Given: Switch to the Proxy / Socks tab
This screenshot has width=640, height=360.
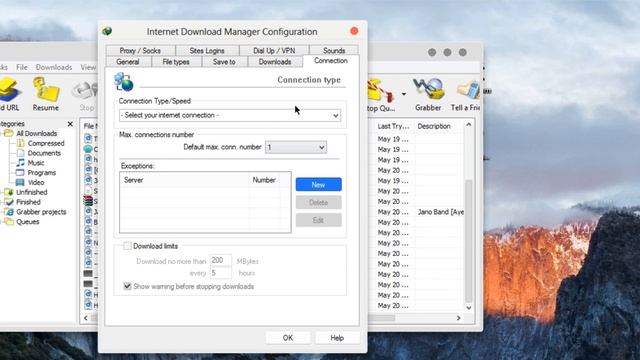Looking at the screenshot, I should coord(140,51).
